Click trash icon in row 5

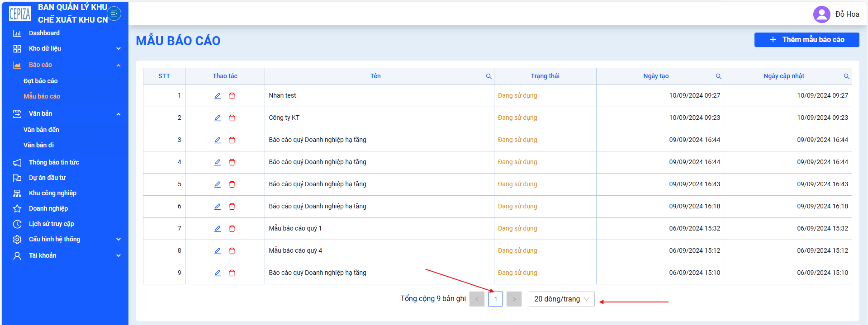[232, 184]
